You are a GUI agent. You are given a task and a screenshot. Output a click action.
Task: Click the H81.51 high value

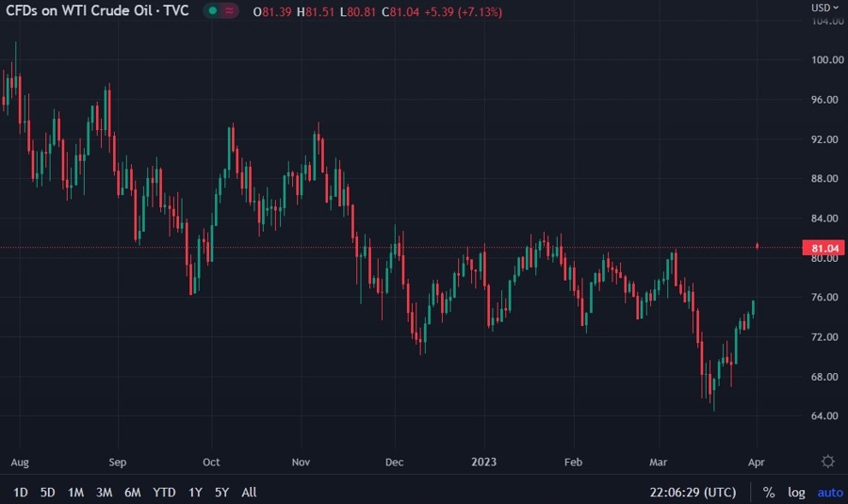click(x=316, y=12)
